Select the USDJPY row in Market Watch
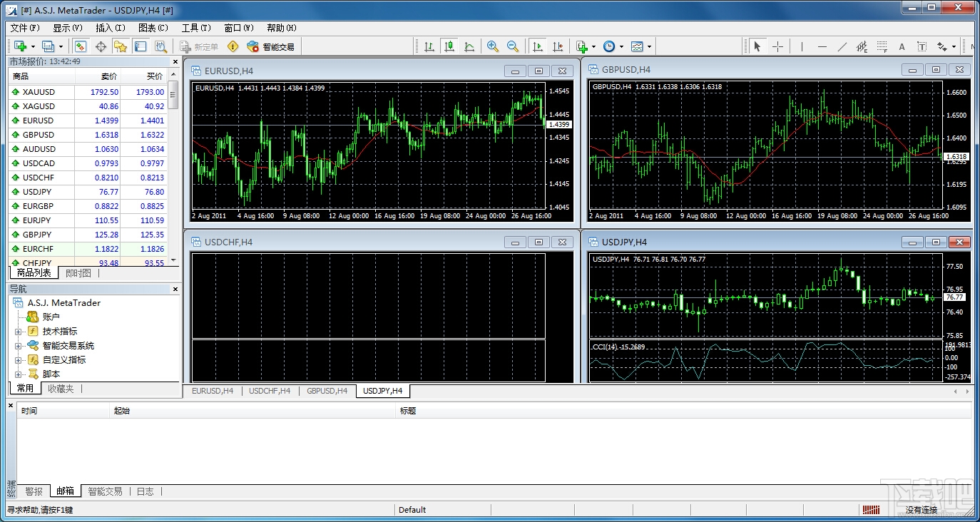The image size is (980, 522). point(89,192)
